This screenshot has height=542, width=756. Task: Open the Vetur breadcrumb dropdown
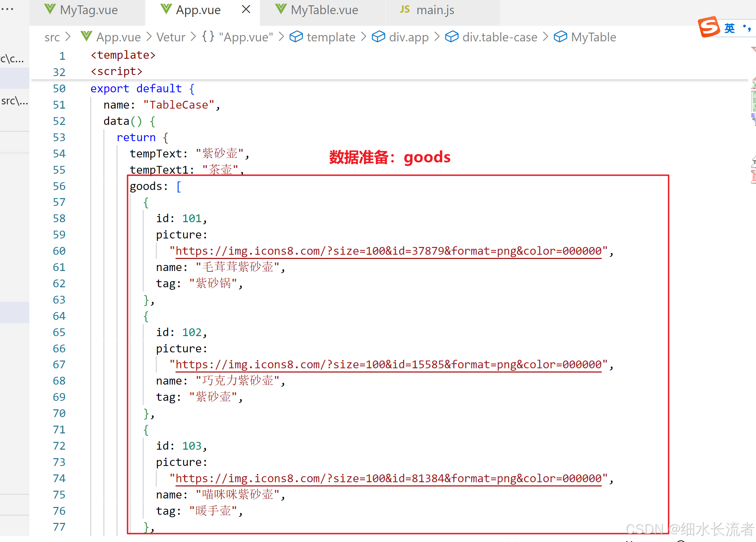(x=171, y=37)
